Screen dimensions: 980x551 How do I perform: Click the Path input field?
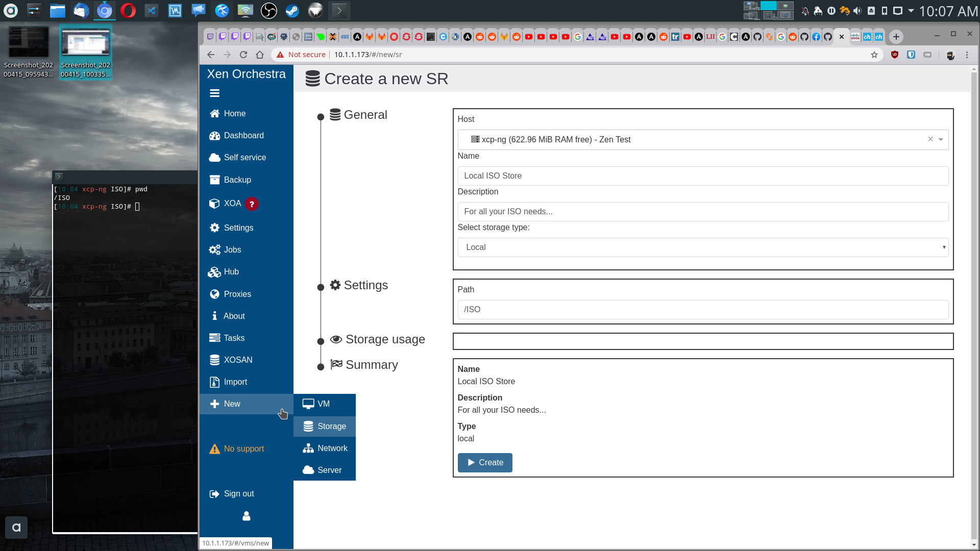pos(703,309)
